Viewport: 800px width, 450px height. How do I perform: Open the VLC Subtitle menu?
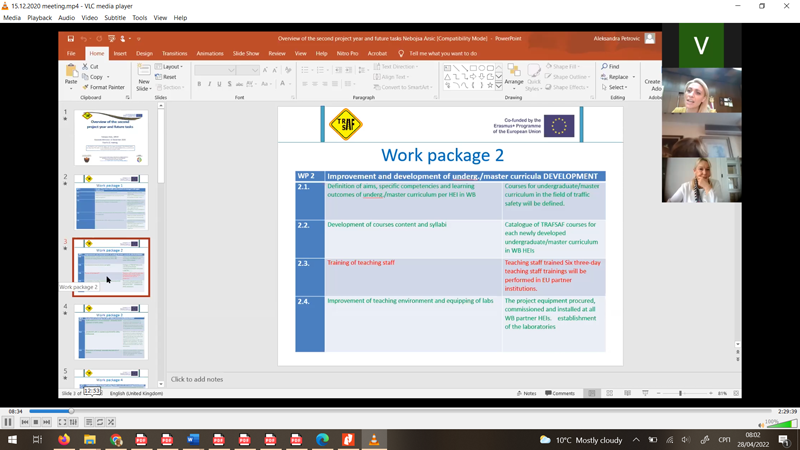115,18
